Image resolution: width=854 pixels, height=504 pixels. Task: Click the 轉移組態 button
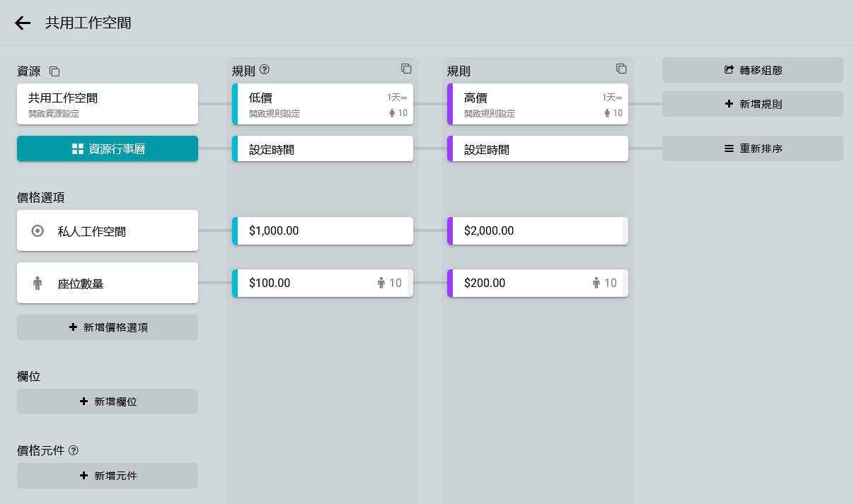point(752,70)
